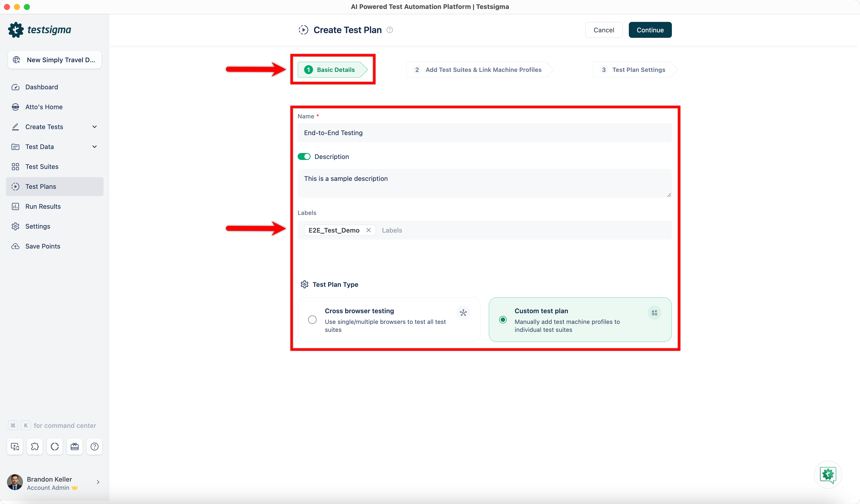The image size is (860, 504).
Task: Open Run Results in sidebar
Action: pos(43,206)
